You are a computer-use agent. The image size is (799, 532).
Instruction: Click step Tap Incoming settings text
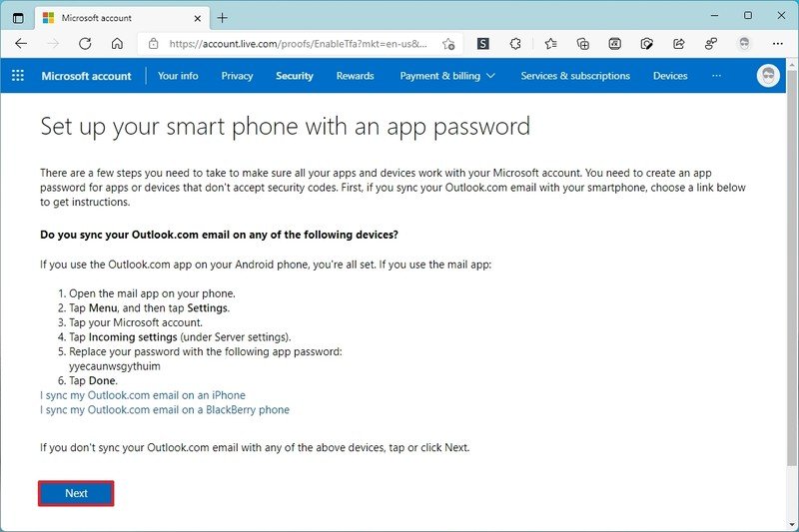click(x=180, y=337)
